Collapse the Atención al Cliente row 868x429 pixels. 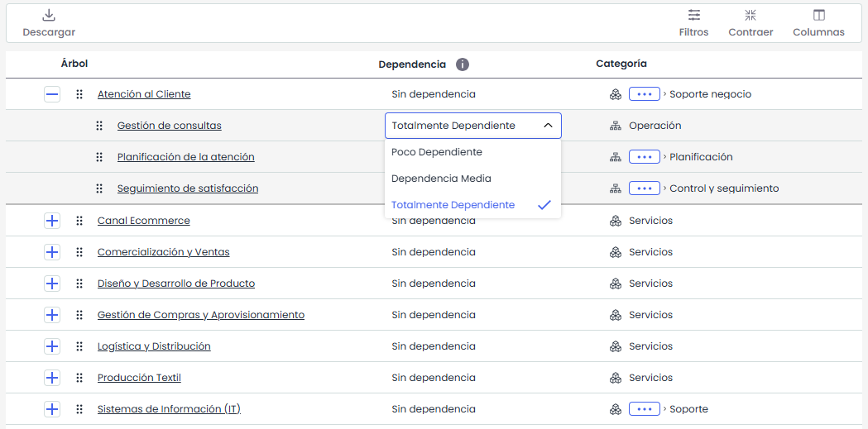point(52,94)
